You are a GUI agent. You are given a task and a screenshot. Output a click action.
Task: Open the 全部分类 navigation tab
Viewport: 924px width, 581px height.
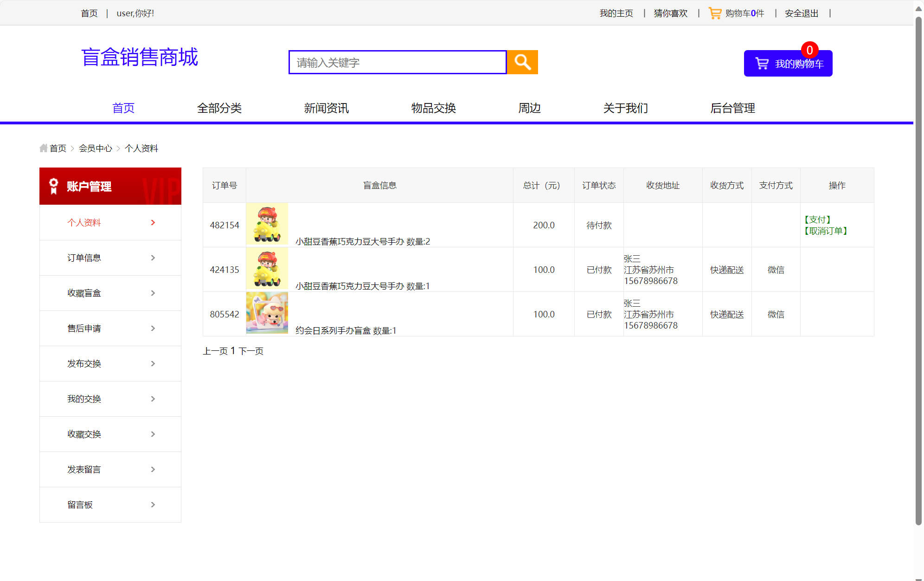pos(220,108)
